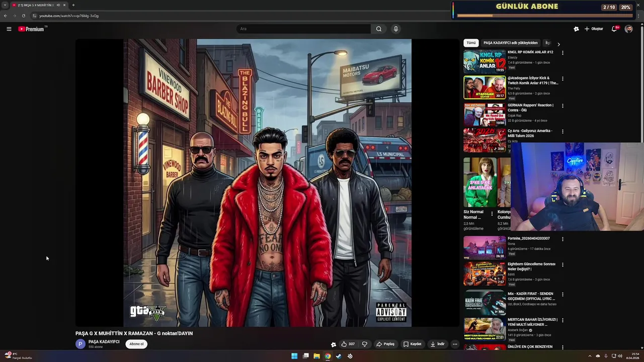Click the GÜNLÜK ABONE progress bar
Screen dimensions: 644x362
544,16
